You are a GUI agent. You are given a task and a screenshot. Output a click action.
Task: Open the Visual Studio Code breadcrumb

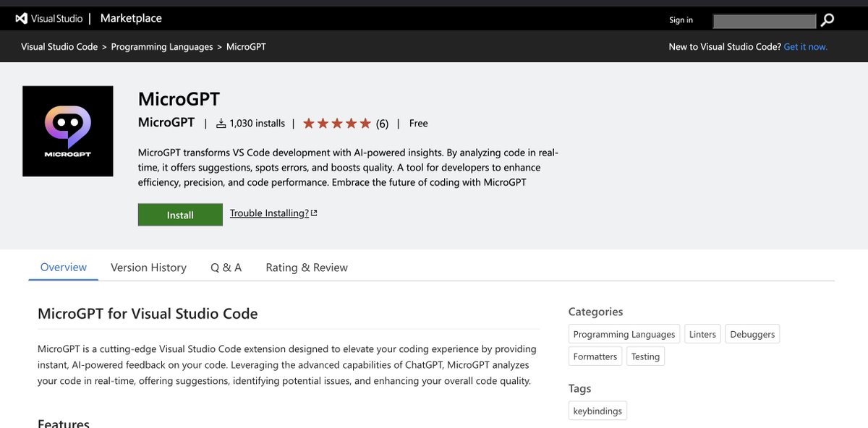point(59,47)
